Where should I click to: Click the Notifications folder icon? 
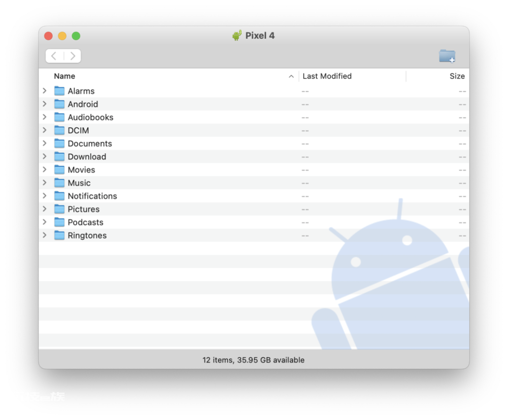click(59, 196)
